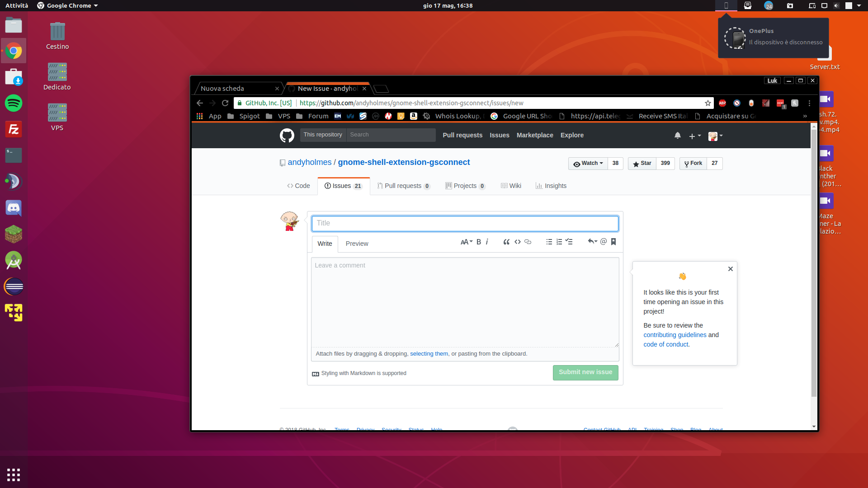Insert a quote in the comment
This screenshot has width=868, height=488.
pyautogui.click(x=506, y=242)
